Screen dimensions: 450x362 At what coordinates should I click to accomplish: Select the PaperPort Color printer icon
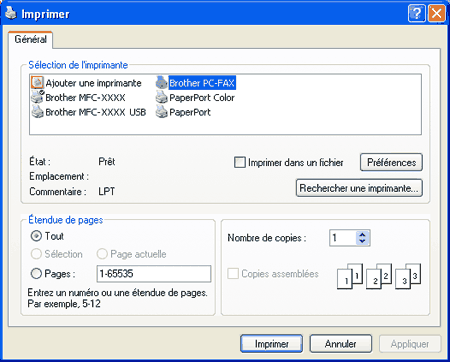[162, 97]
